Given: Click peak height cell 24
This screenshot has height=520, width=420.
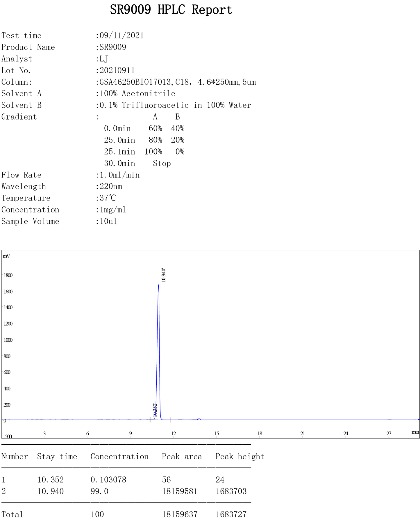Looking at the screenshot, I should (x=220, y=480).
